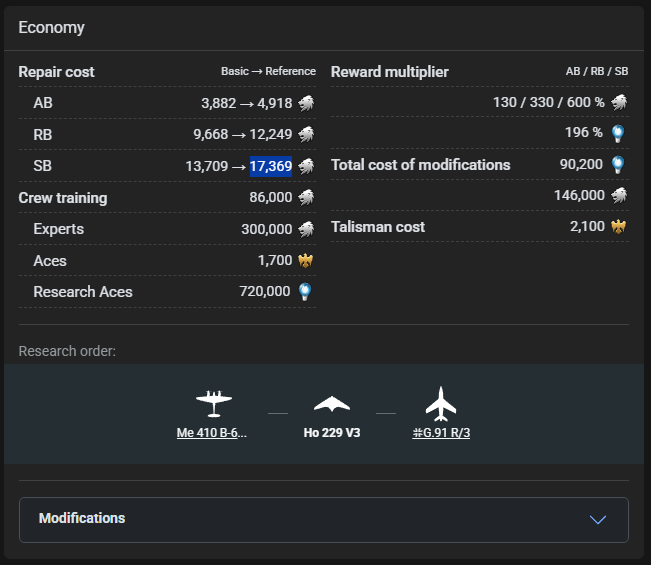The image size is (651, 565).
Task: Click the Economy section heading
Action: [51, 28]
